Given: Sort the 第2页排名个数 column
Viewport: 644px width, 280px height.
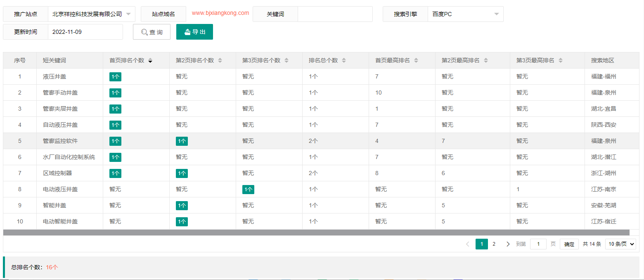Looking at the screenshot, I should [220, 60].
